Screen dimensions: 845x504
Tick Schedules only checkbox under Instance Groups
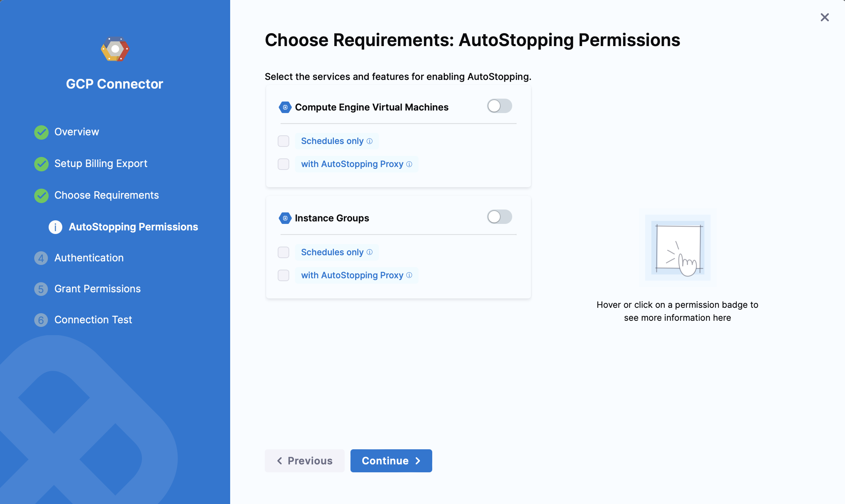tap(283, 252)
